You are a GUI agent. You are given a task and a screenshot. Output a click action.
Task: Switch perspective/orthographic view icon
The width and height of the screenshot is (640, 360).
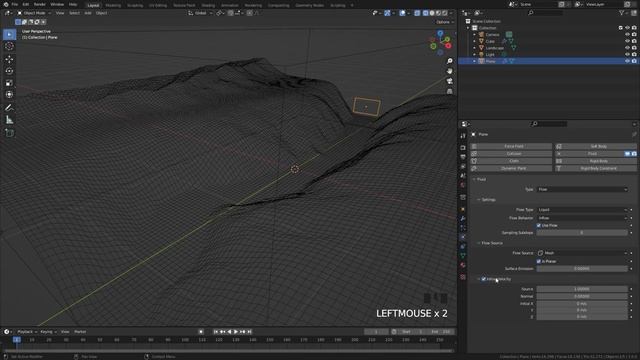[449, 91]
